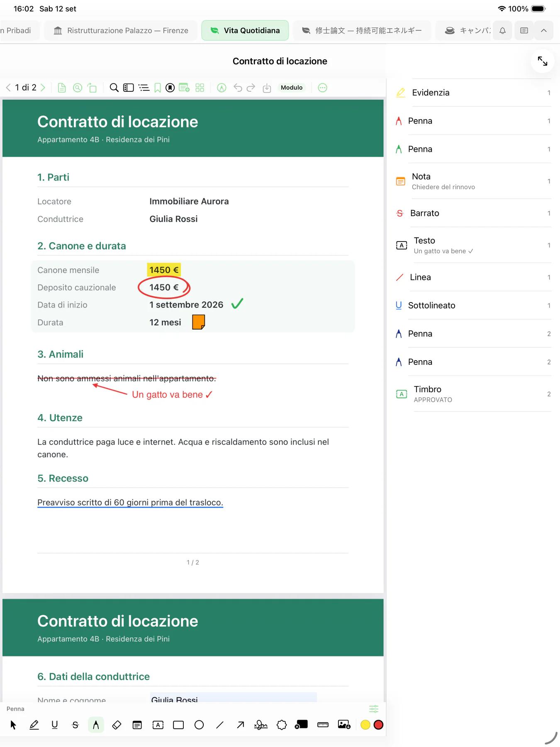Switch to the Vita Quotidiana tab
The height and width of the screenshot is (747, 560).
pyautogui.click(x=245, y=30)
